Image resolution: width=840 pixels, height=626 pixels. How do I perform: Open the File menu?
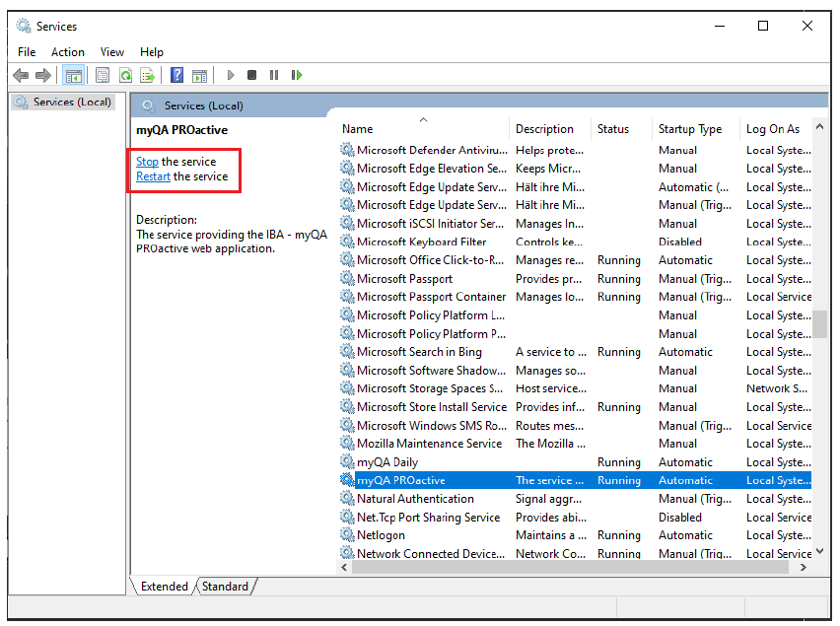[x=27, y=52]
